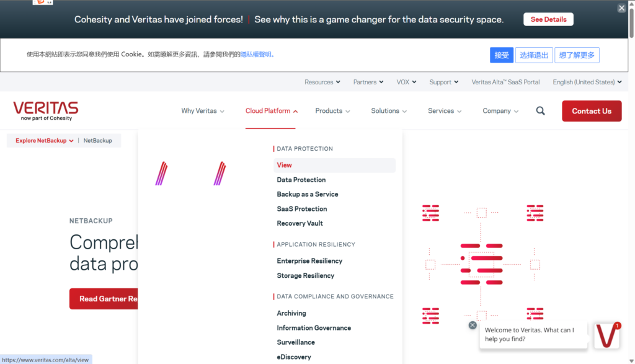Expand the Resources dropdown
Image resolution: width=635 pixels, height=364 pixels.
[322, 82]
